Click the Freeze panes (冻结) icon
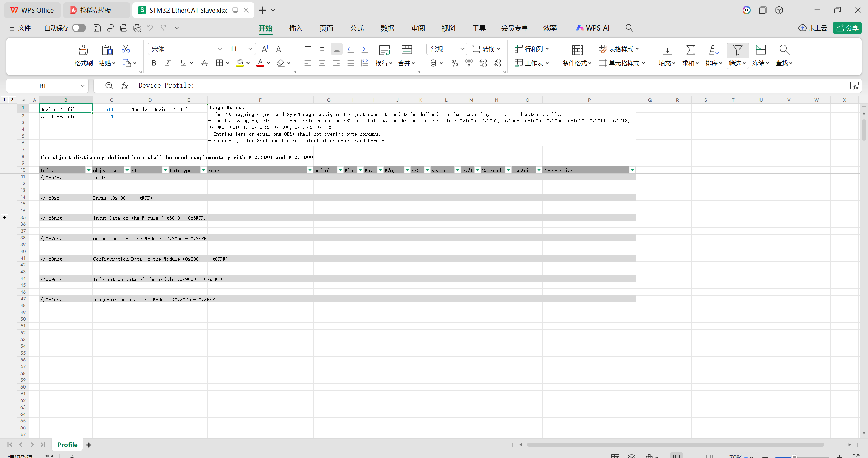Viewport: 868px width, 458px height. tap(761, 50)
